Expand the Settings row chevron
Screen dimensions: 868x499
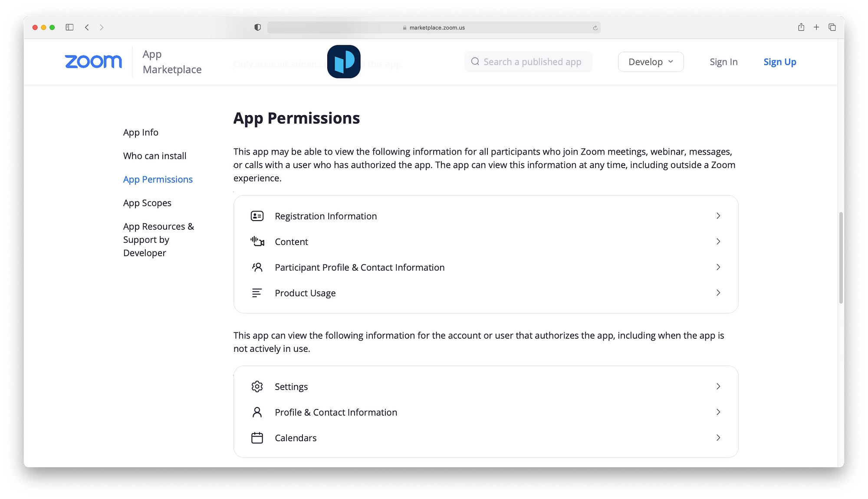(718, 387)
